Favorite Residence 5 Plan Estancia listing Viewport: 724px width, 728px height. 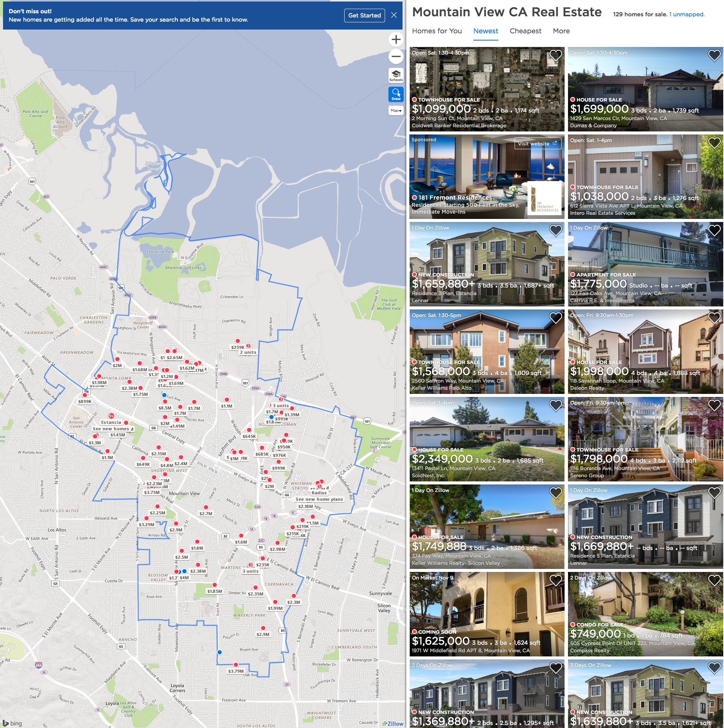714,493
